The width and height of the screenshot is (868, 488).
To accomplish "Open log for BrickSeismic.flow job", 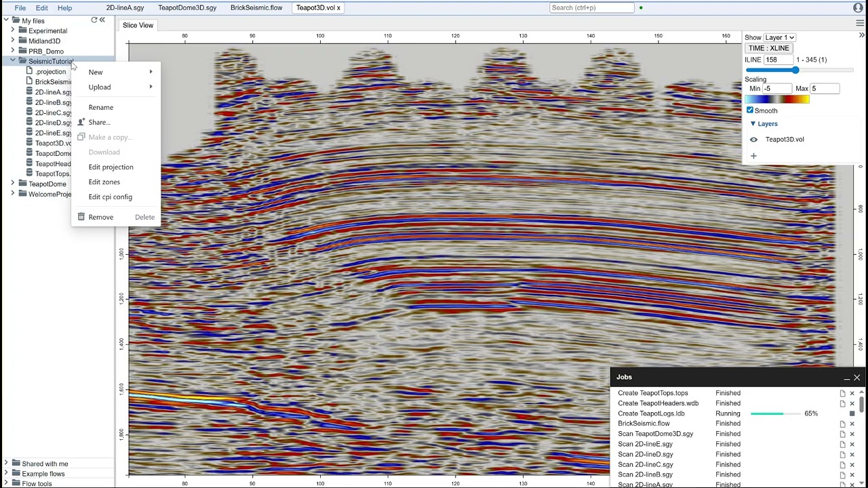I will click(843, 424).
